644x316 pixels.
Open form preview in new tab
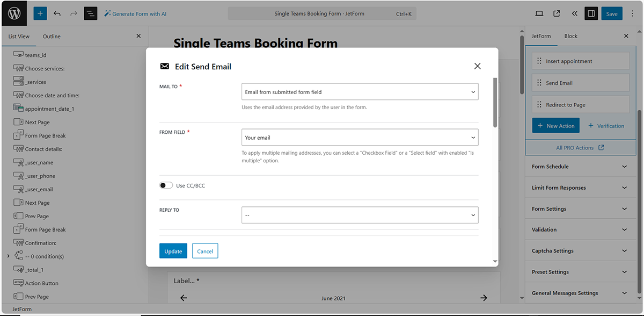click(557, 13)
